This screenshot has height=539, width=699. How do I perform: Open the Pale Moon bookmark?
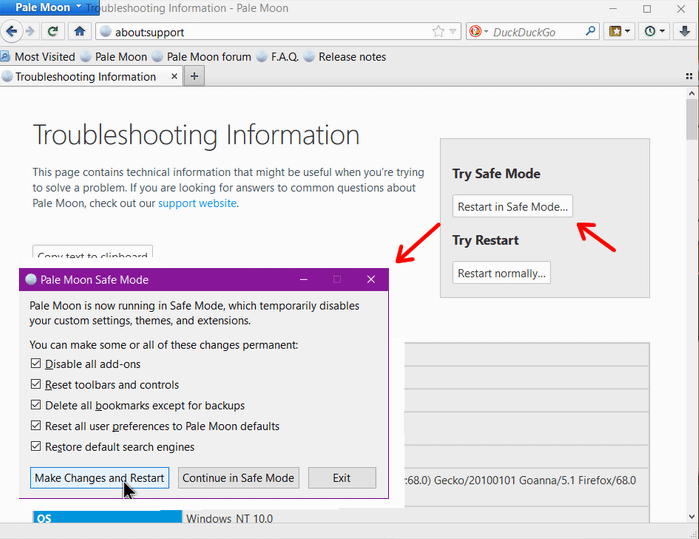click(114, 57)
